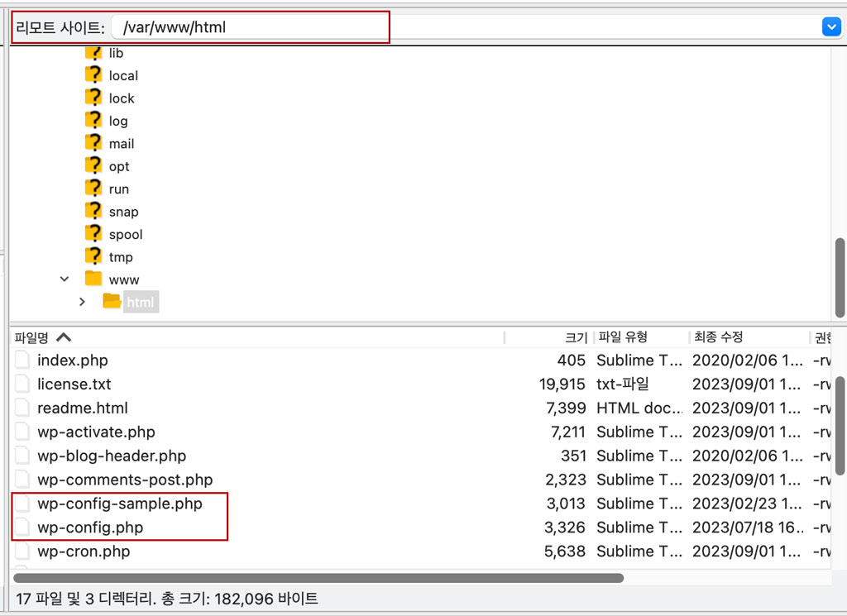Click the 19,915 size cell for license.txt
Screen dimensions: 847x616
pos(562,384)
